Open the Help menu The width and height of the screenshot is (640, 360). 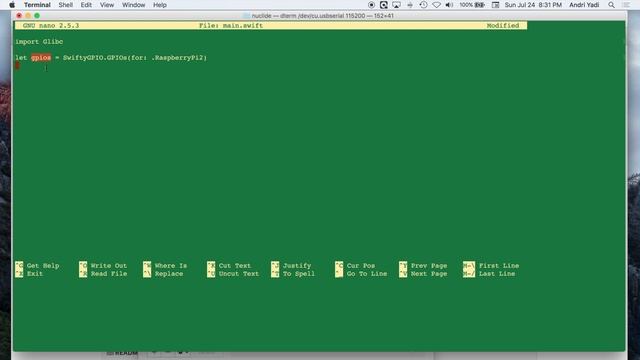tap(160, 5)
